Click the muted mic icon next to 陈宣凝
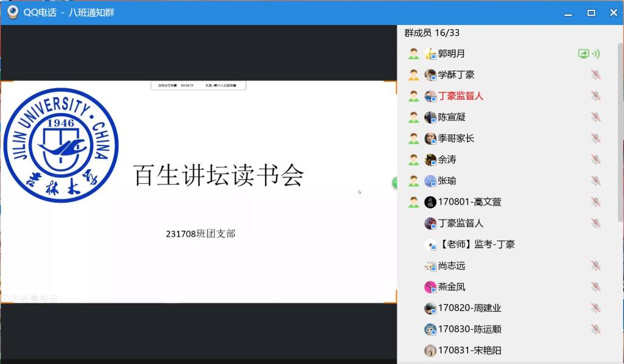The height and width of the screenshot is (364, 624). point(595,117)
